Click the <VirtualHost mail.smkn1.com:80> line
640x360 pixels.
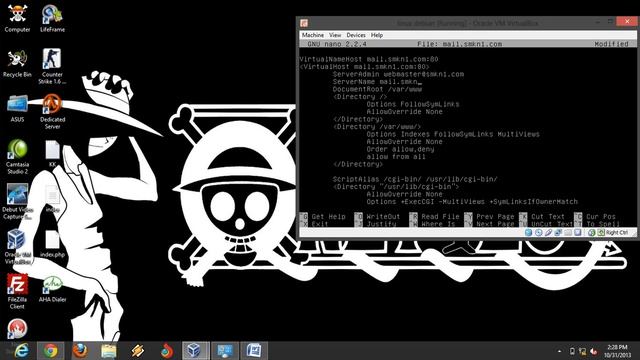(x=364, y=67)
